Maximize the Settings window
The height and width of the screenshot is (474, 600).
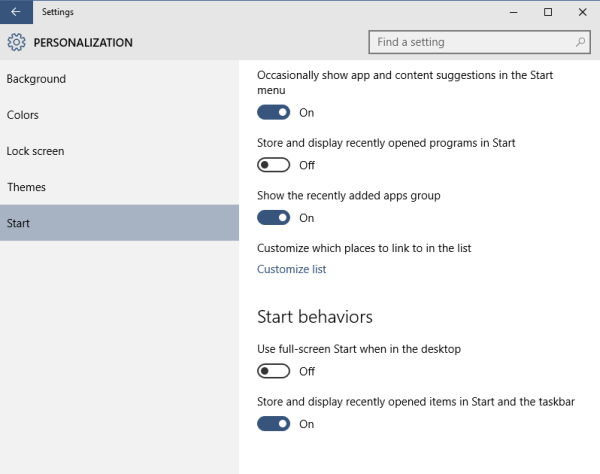tap(548, 12)
